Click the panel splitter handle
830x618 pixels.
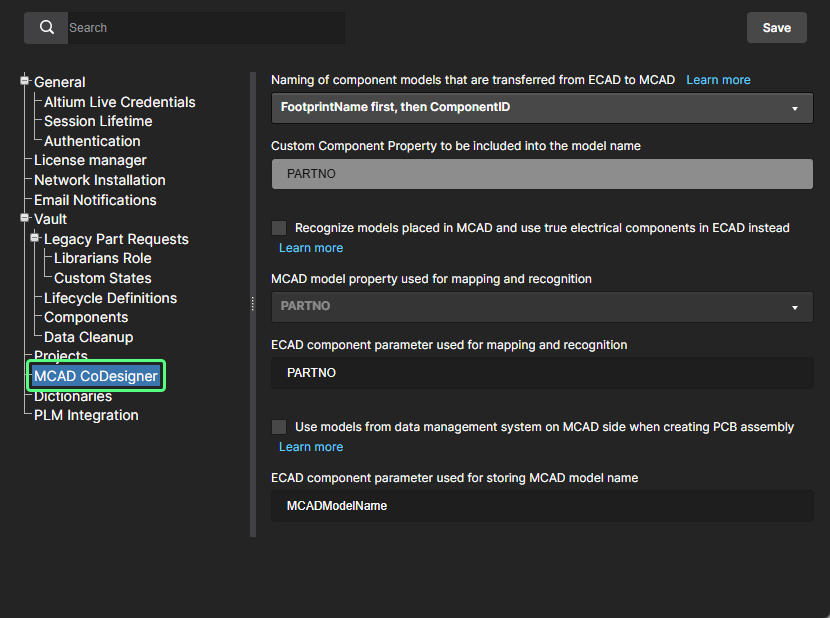(252, 304)
